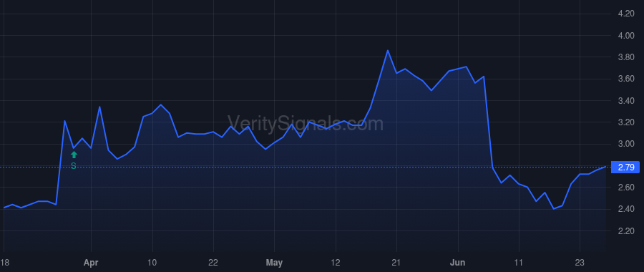Select the 2.20 price axis label

(626, 231)
